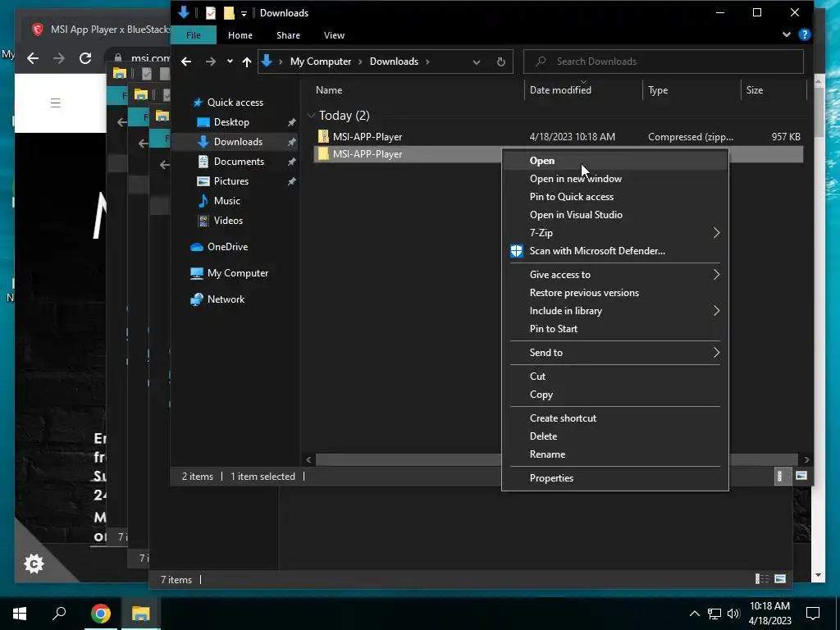Choose Restore previous versions
Screen dimensions: 840x630
pos(615,293)
